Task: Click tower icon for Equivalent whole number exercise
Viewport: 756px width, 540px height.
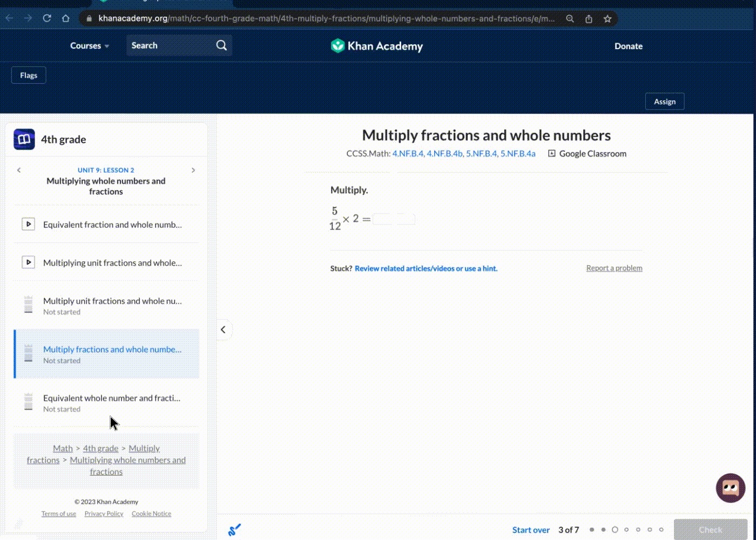Action: [x=29, y=402]
